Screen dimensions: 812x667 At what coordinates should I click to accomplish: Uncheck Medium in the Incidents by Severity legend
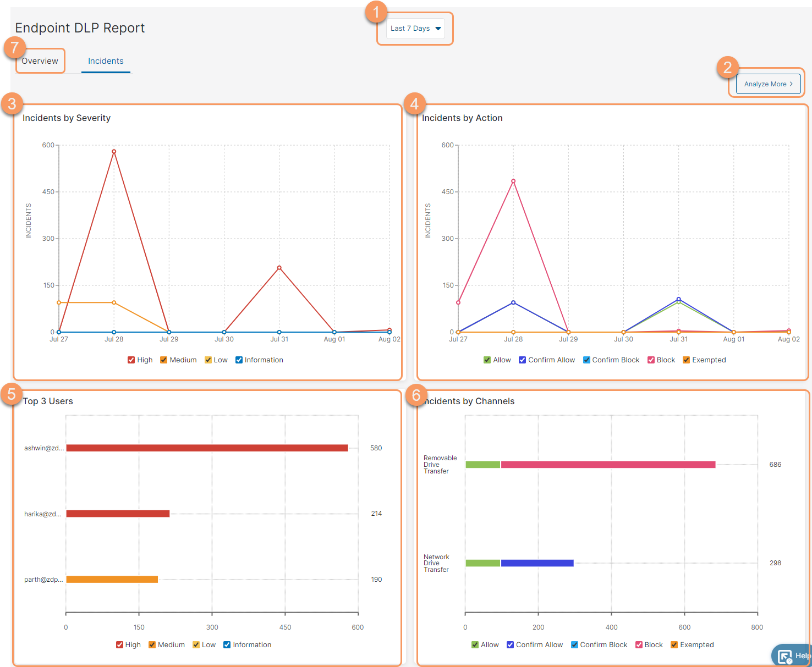coord(163,360)
